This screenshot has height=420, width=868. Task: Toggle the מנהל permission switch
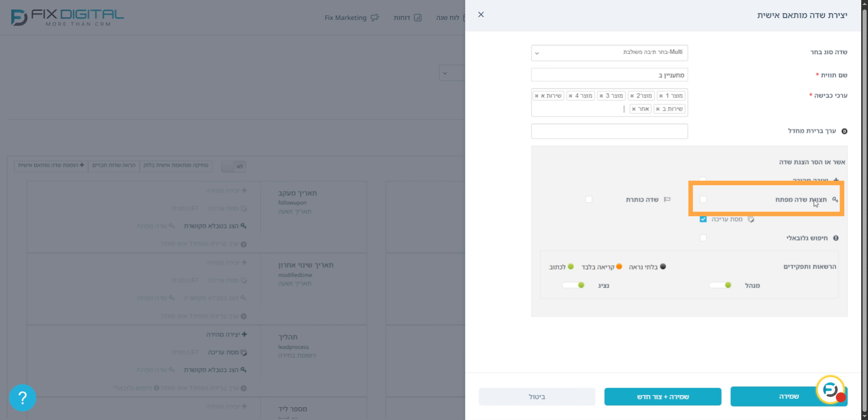[720, 285]
